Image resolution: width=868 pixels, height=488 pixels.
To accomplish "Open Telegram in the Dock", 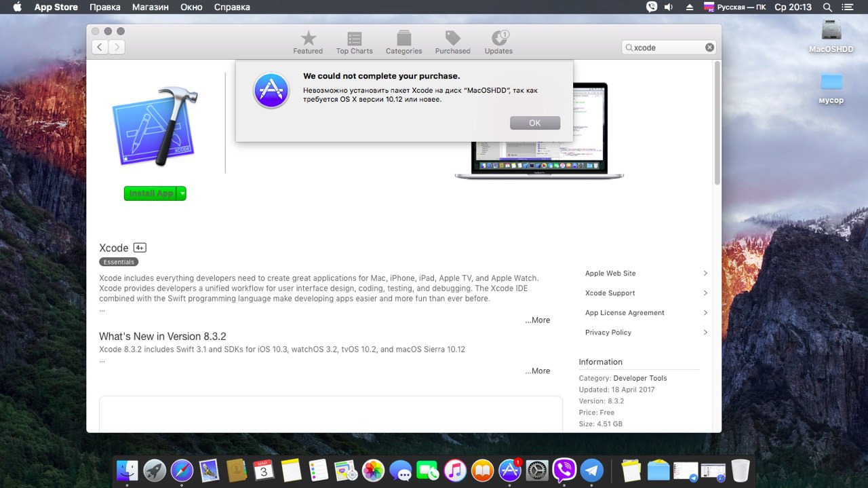I will point(592,470).
